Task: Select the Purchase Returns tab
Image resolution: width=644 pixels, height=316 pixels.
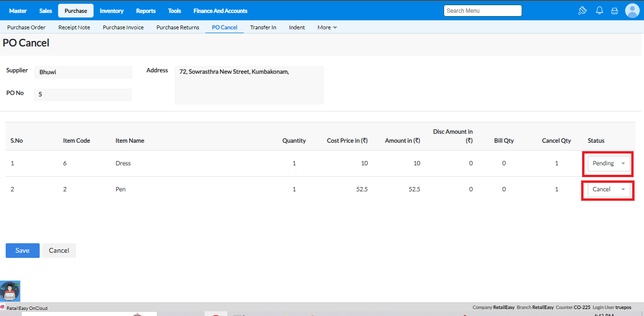Action: tap(178, 27)
